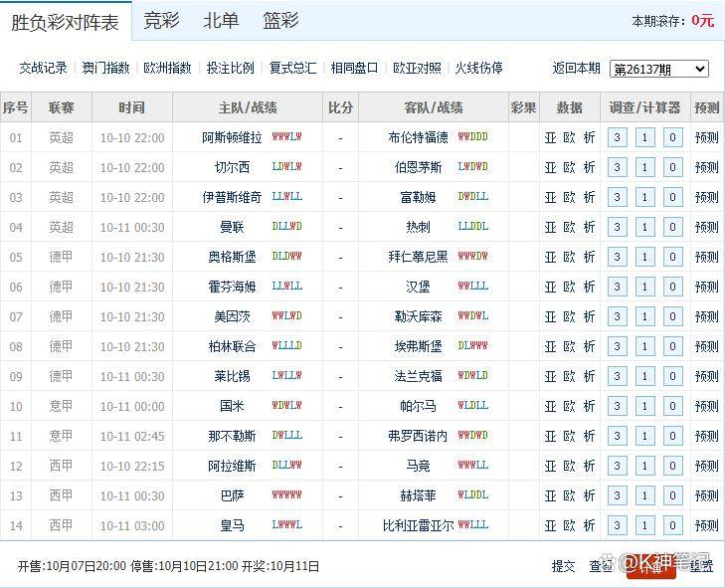Toggle 3 pick for 曼联 match

click(x=617, y=227)
